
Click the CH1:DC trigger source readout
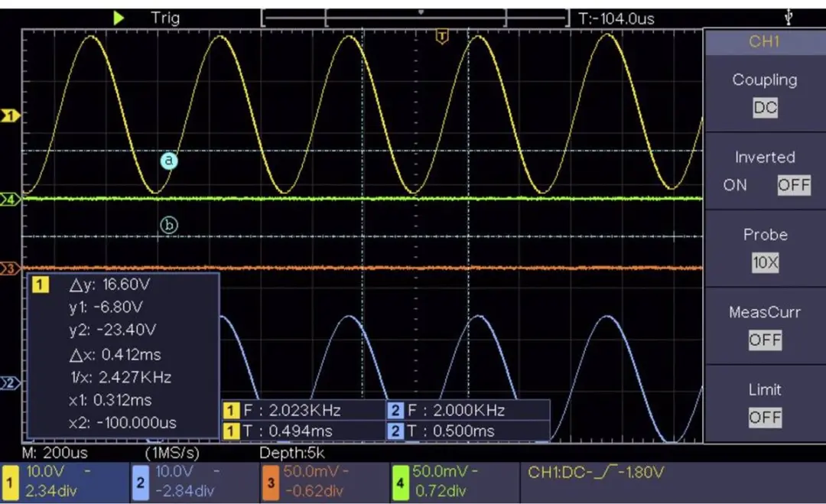click(x=556, y=473)
